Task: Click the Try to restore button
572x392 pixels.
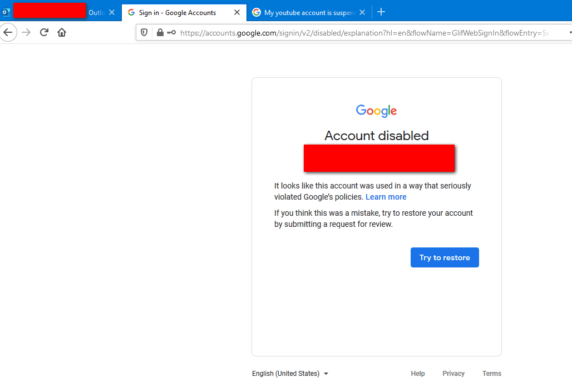Action: 445,257
